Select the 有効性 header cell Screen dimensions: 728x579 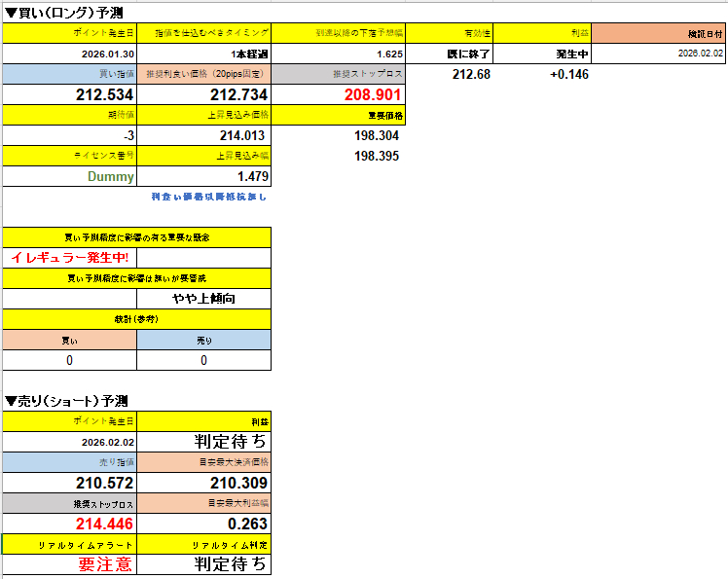click(x=449, y=33)
